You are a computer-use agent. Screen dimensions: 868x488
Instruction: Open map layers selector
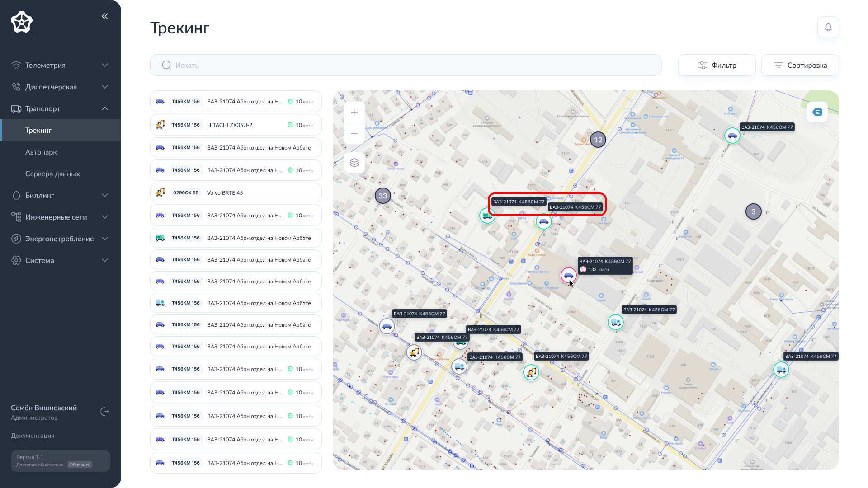(x=354, y=163)
